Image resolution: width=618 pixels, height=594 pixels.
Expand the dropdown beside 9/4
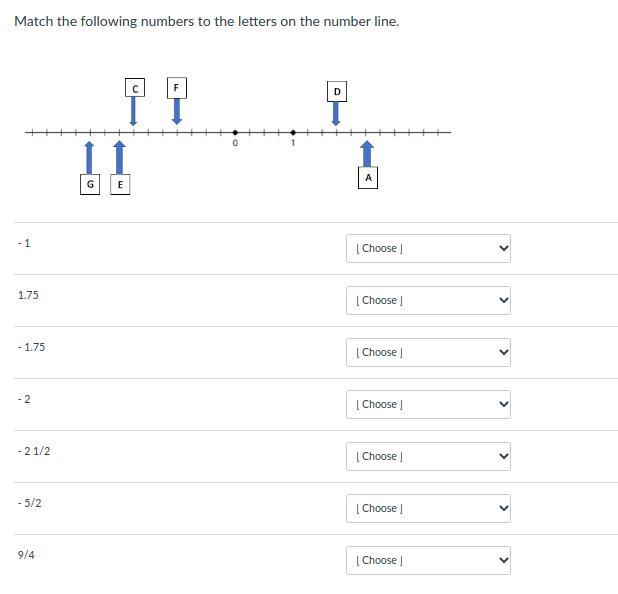(x=428, y=560)
